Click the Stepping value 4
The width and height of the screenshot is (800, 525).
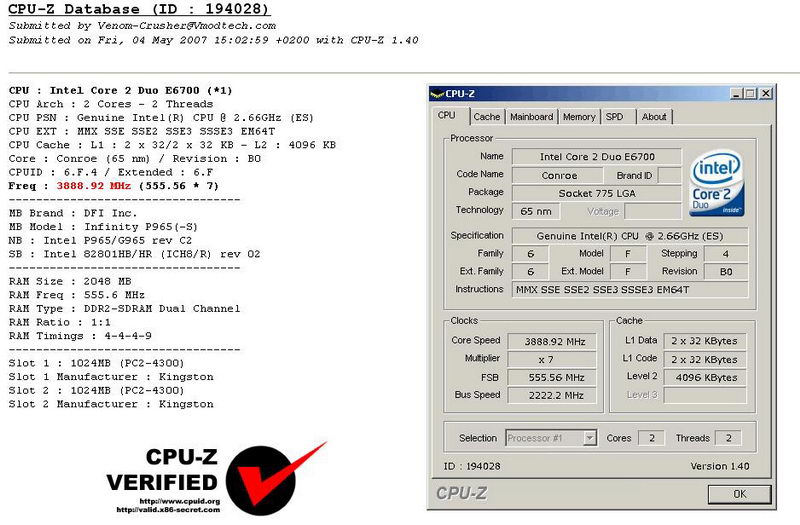[x=726, y=254]
